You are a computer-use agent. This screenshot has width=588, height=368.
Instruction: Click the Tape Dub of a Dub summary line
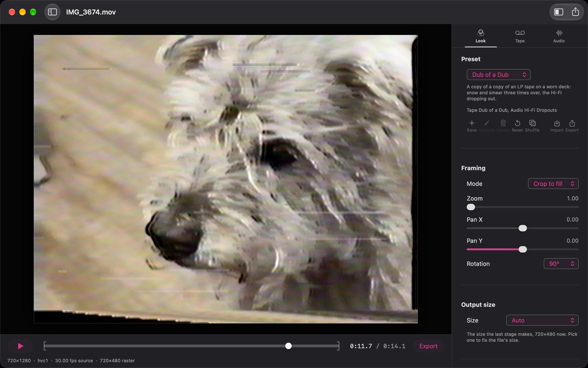click(512, 110)
